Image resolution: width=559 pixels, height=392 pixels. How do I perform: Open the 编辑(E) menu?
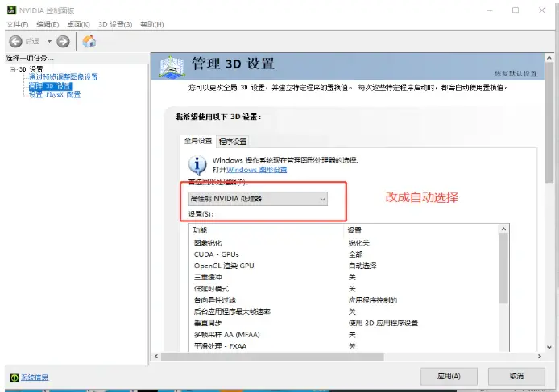tap(48, 24)
